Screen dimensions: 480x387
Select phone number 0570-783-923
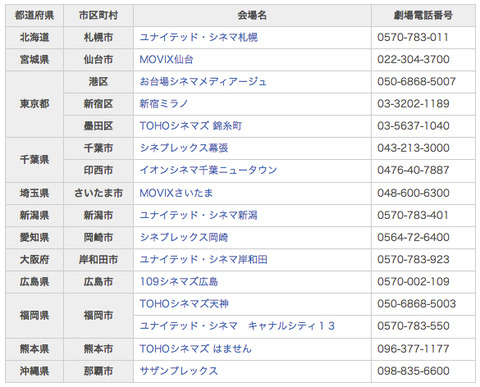(x=413, y=260)
